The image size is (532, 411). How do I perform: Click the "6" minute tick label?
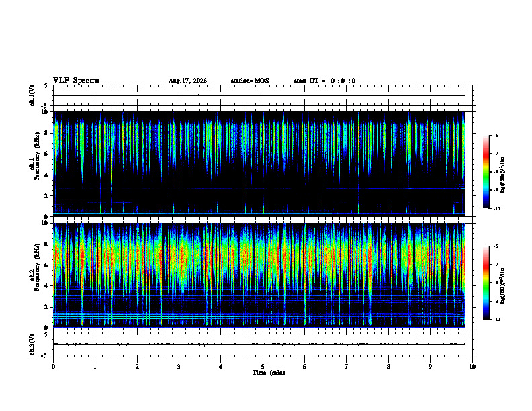[x=305, y=367]
